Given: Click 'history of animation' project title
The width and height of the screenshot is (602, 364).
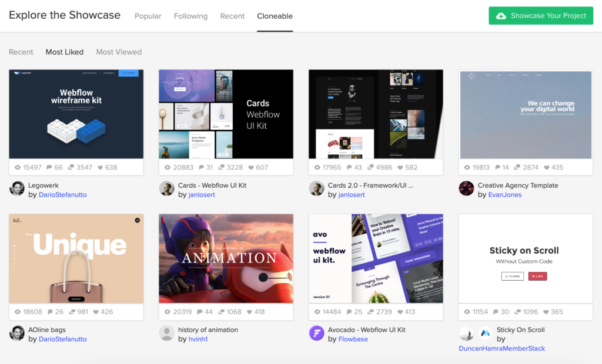Looking at the screenshot, I should click(x=208, y=331).
